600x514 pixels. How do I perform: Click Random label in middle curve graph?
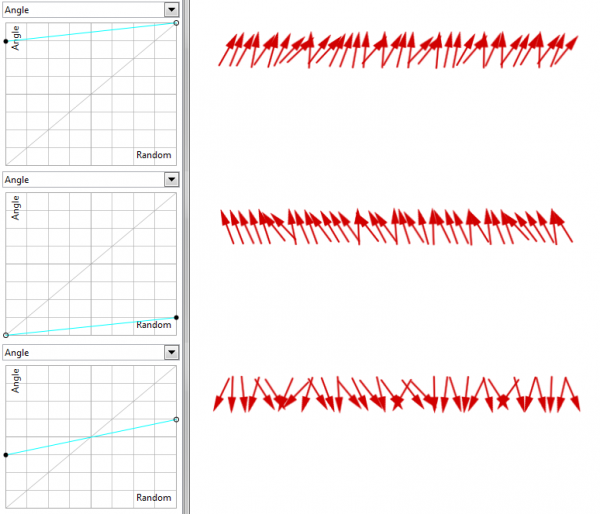154,325
